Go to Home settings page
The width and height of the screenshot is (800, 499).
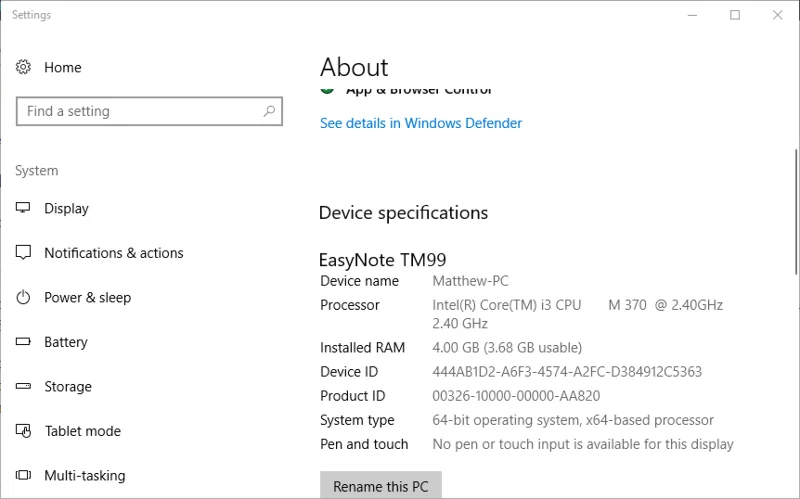coord(63,67)
